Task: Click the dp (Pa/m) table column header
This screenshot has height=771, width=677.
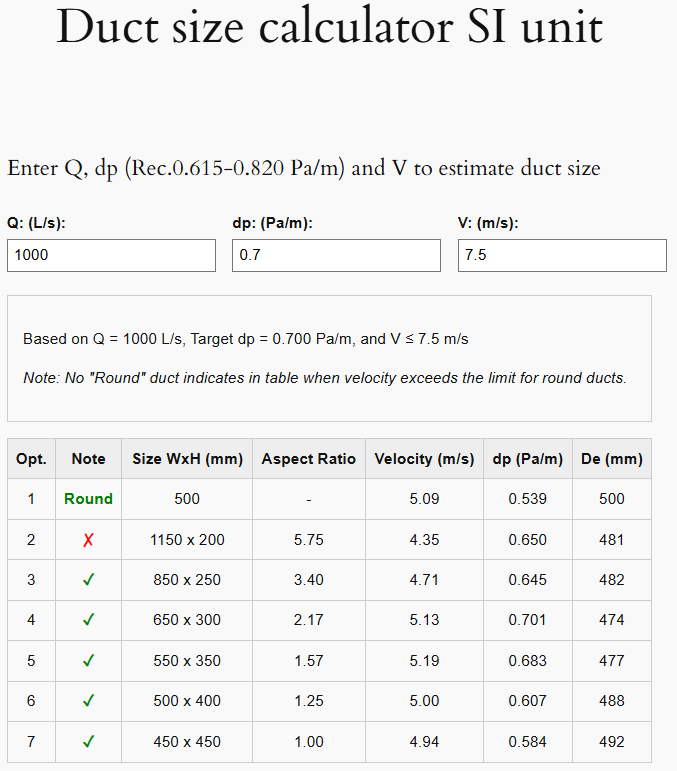Action: tap(527, 459)
